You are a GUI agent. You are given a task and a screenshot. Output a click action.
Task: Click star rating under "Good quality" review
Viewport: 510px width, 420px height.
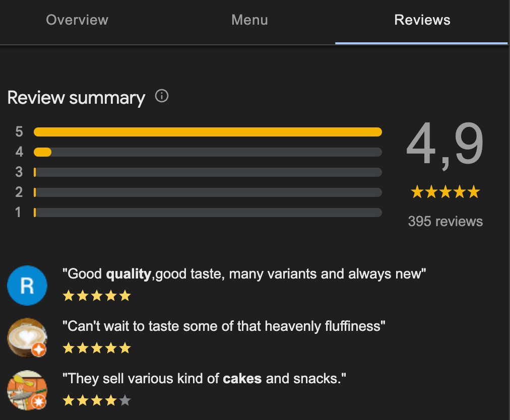click(96, 296)
